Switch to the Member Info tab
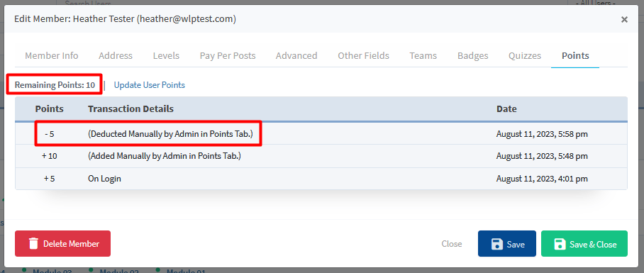 click(52, 56)
